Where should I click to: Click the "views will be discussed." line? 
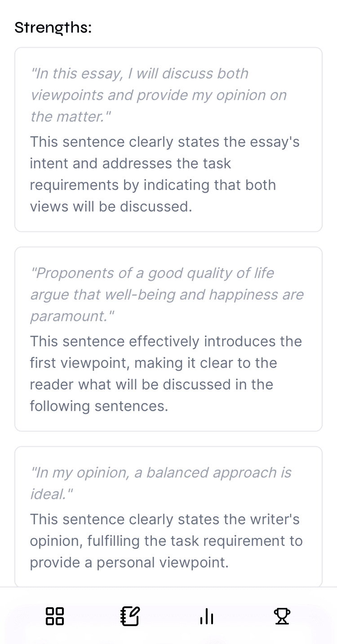111,207
